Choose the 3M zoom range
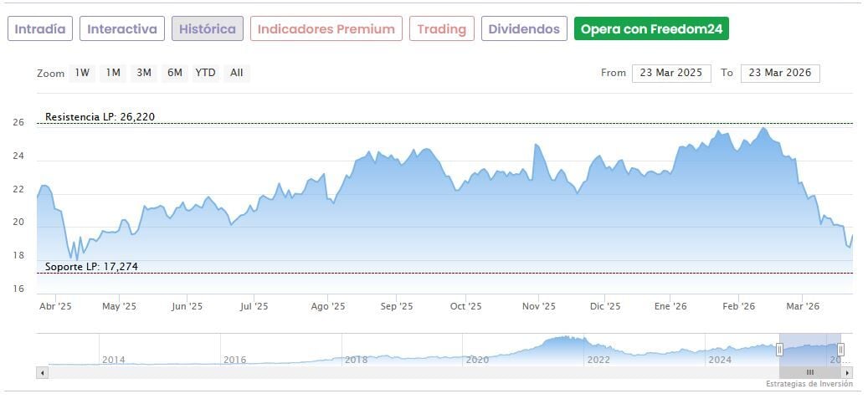This screenshot has height=399, width=868. click(144, 73)
